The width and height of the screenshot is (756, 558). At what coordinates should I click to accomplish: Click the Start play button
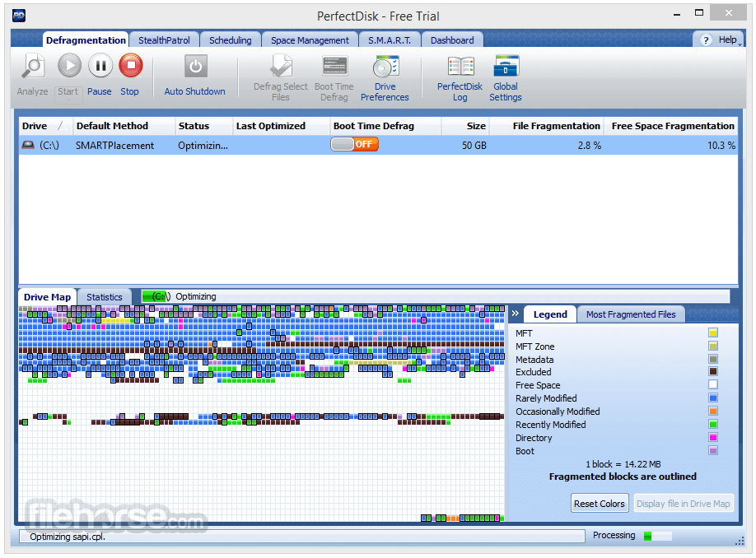[x=69, y=66]
